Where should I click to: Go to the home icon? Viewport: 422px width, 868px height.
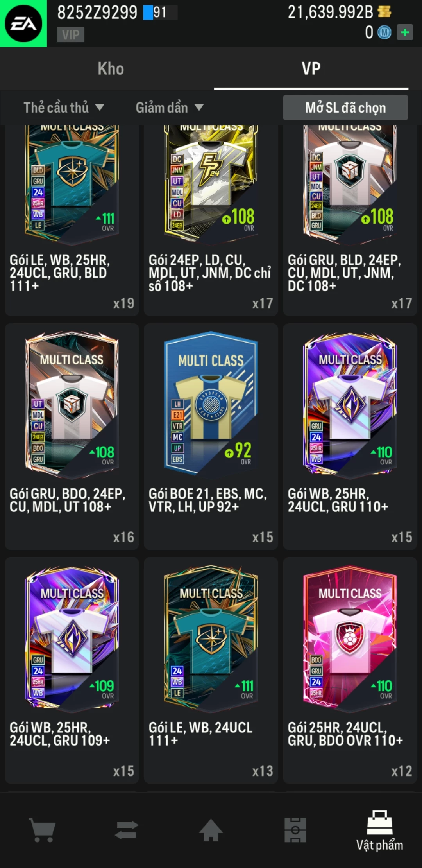(211, 830)
